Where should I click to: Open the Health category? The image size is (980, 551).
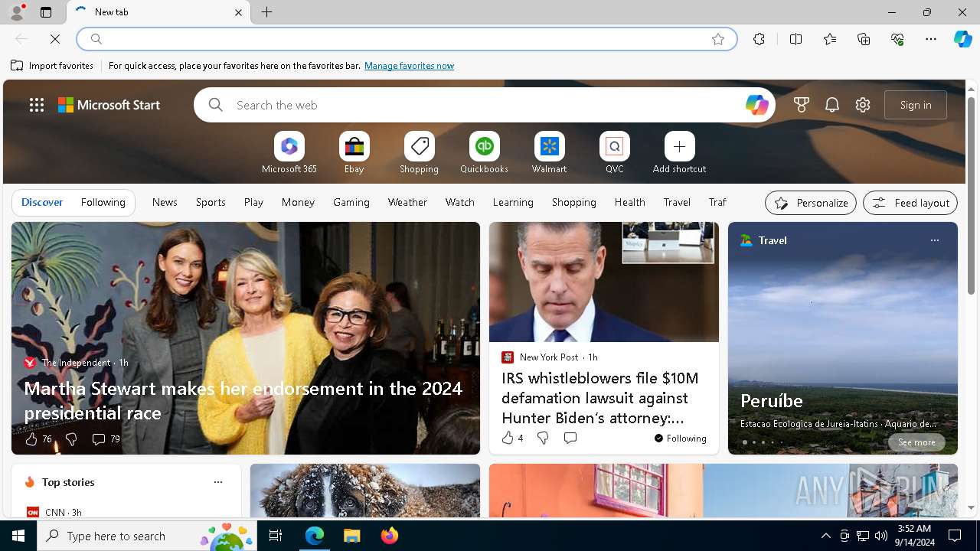click(x=629, y=202)
